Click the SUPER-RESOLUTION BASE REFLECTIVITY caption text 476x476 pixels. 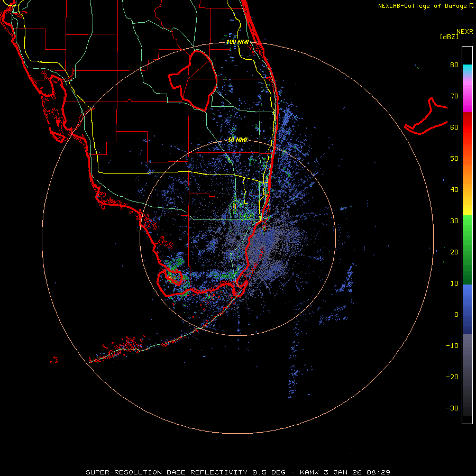tap(167, 472)
